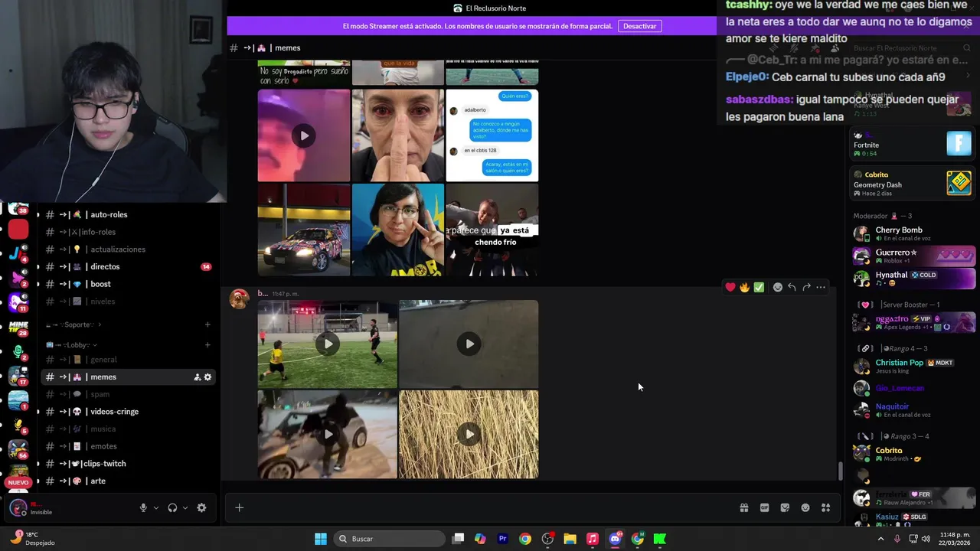Open the Windows Start menu
The image size is (980, 551).
click(321, 539)
